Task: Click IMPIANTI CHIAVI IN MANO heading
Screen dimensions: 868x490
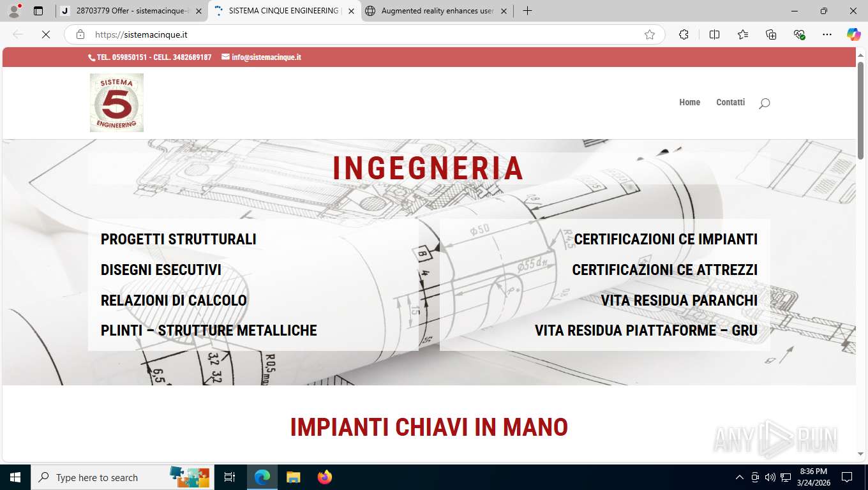Action: 429,427
